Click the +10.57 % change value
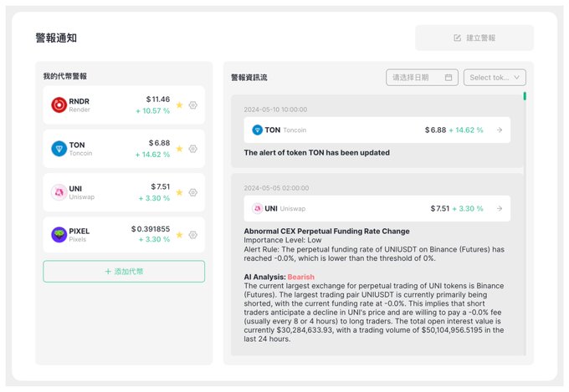 (153, 110)
